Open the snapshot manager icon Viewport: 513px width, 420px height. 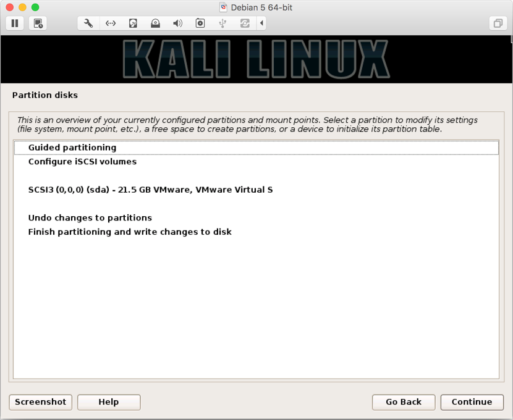coord(38,23)
